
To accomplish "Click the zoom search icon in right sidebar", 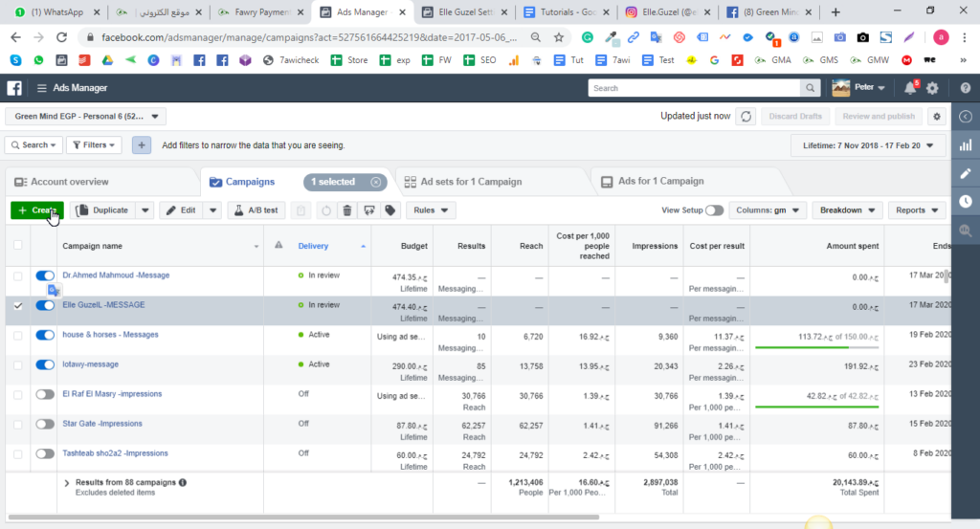I will [x=966, y=231].
